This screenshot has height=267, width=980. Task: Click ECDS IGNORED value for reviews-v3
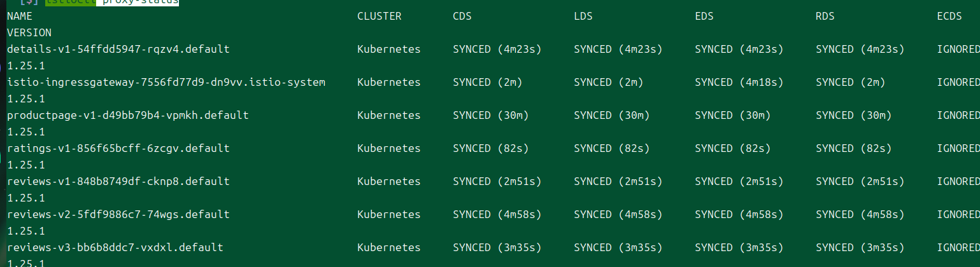pyautogui.click(x=958, y=247)
